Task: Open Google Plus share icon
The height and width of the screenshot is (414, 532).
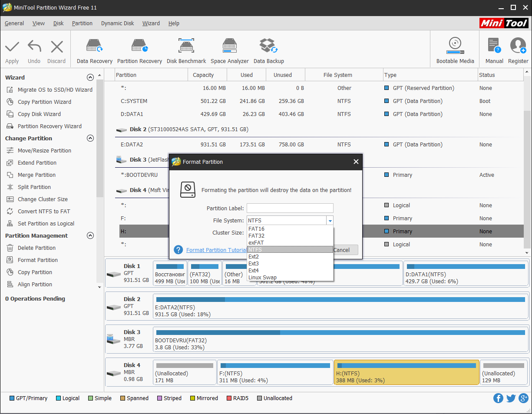Action: click(x=523, y=398)
